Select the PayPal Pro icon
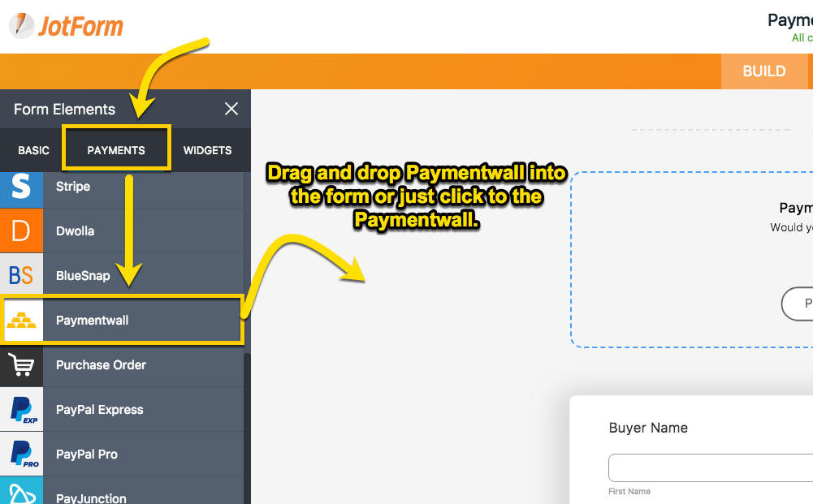 pos(21,454)
